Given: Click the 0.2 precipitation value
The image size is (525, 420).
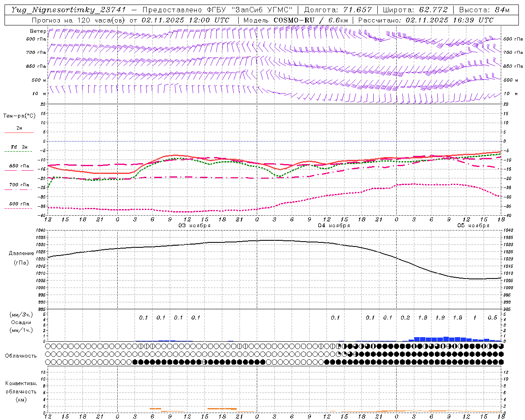Looking at the screenshot, I should click(x=405, y=317).
